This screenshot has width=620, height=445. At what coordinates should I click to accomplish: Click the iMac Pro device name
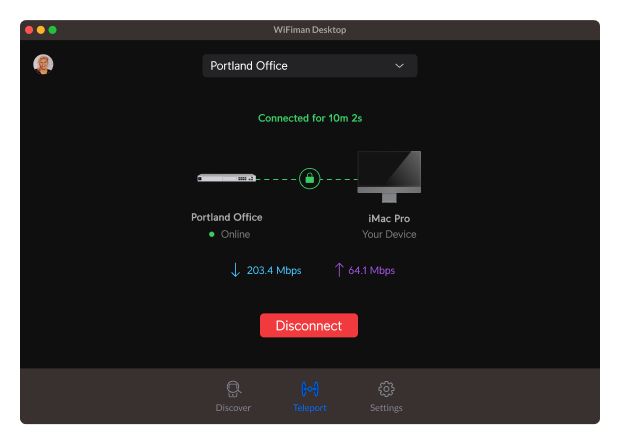(389, 219)
